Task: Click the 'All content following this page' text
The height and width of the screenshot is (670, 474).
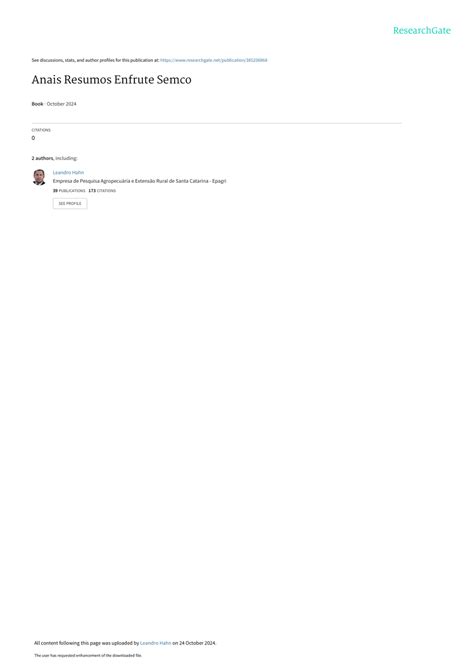Action: [x=86, y=643]
